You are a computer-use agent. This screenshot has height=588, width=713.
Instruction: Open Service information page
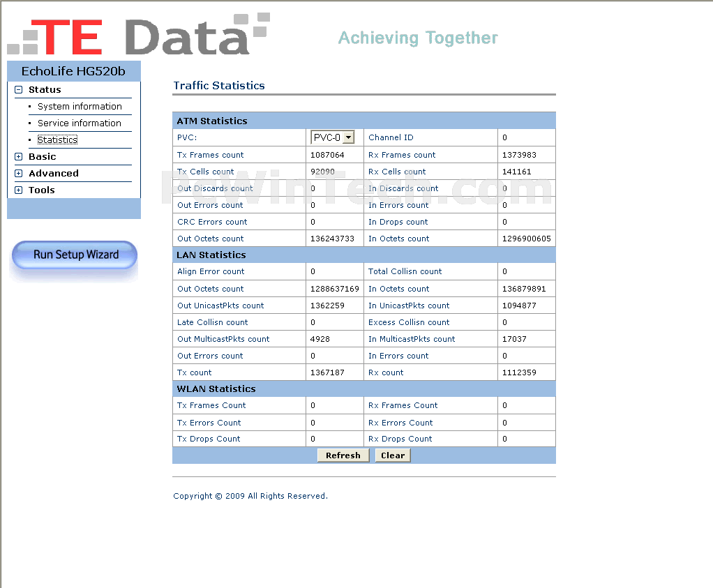click(79, 123)
